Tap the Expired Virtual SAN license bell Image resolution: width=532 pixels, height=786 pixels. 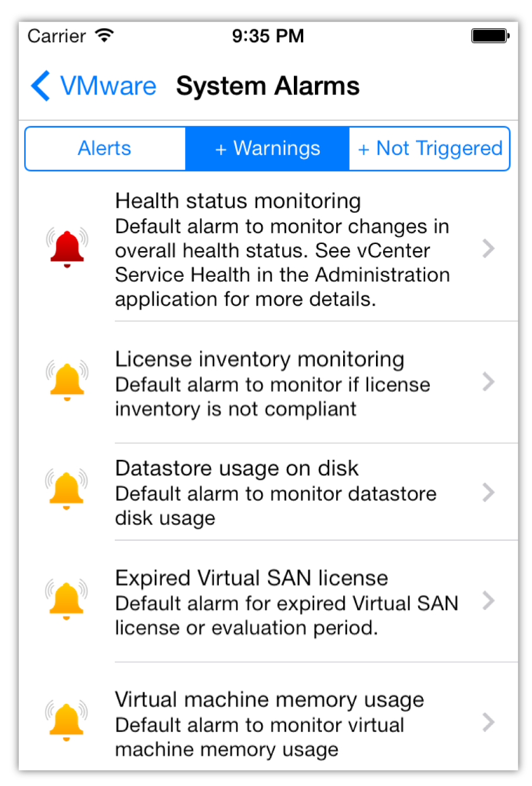66,600
